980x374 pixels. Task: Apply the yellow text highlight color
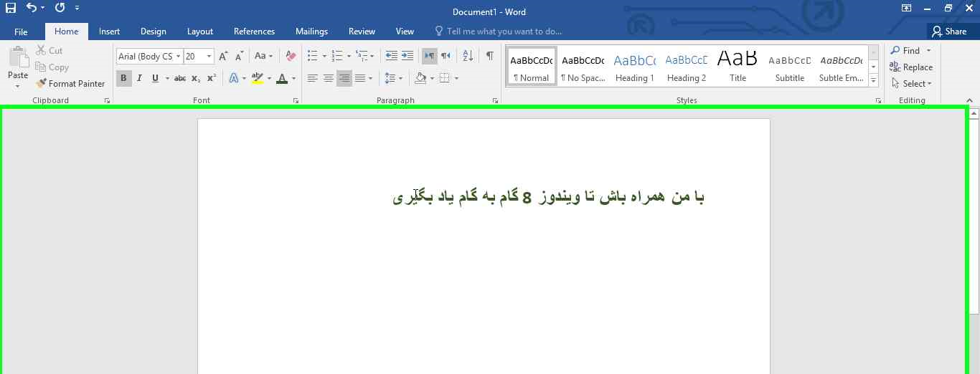pyautogui.click(x=257, y=78)
